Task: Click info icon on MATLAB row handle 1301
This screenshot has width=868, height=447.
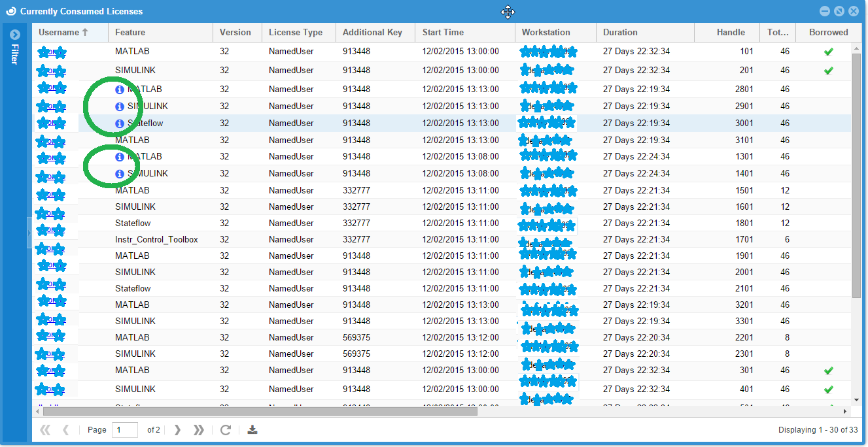Action: click(x=119, y=157)
